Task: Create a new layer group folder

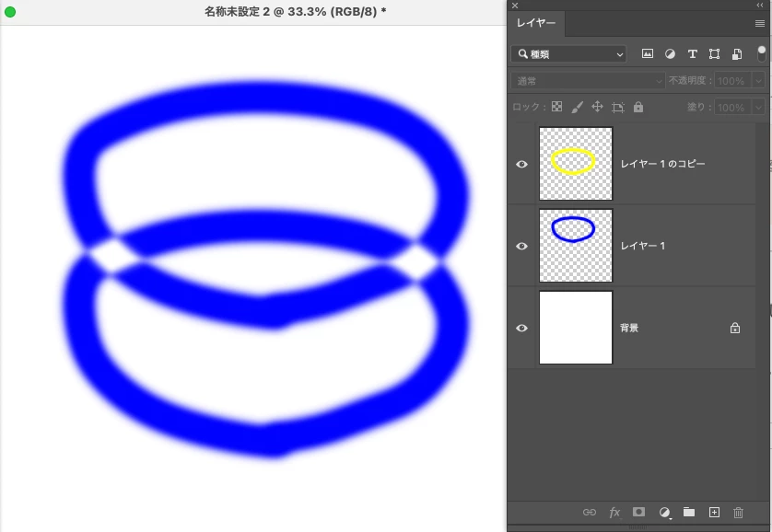Action: click(689, 512)
